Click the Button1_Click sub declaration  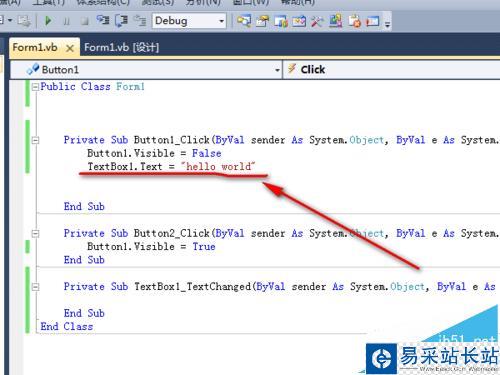pos(282,140)
